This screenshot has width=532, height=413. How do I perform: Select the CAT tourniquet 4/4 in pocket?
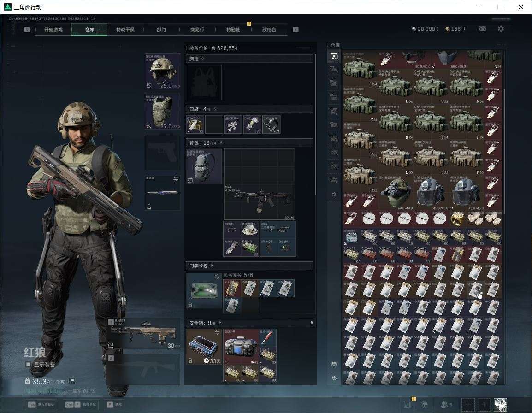[272, 124]
